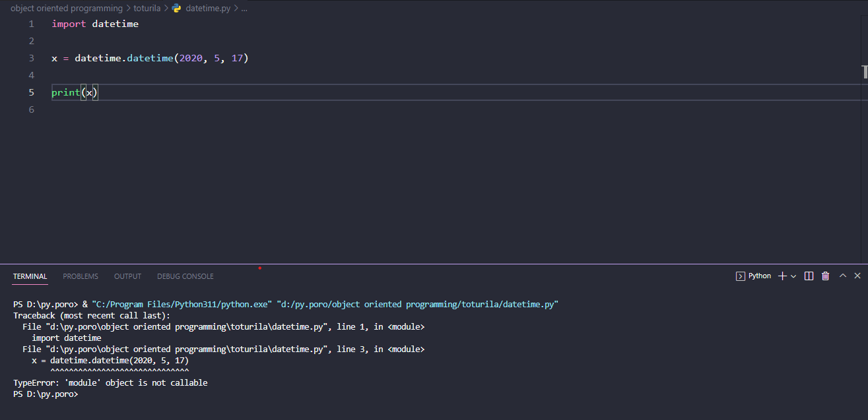Image resolution: width=868 pixels, height=420 pixels.
Task: Expand the breadcrumb ellipsis symbols item
Action: [x=244, y=9]
